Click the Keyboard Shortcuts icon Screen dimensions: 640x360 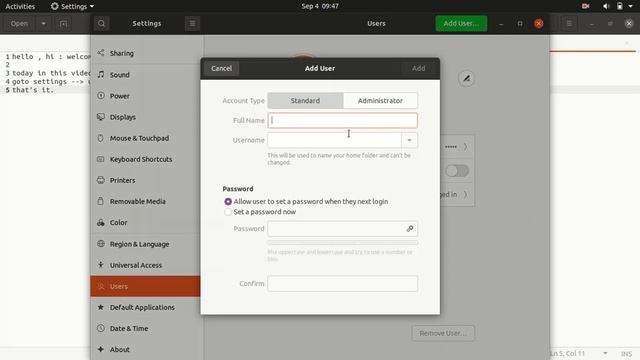click(x=101, y=159)
